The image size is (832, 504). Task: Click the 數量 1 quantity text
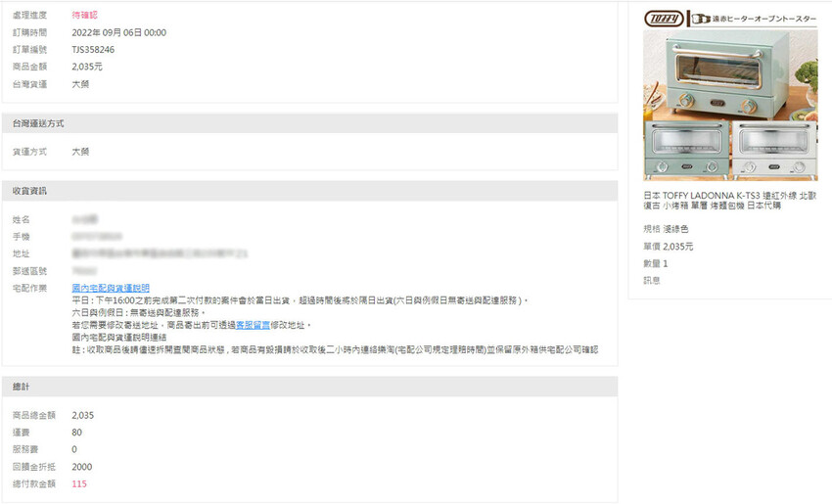tap(655, 263)
